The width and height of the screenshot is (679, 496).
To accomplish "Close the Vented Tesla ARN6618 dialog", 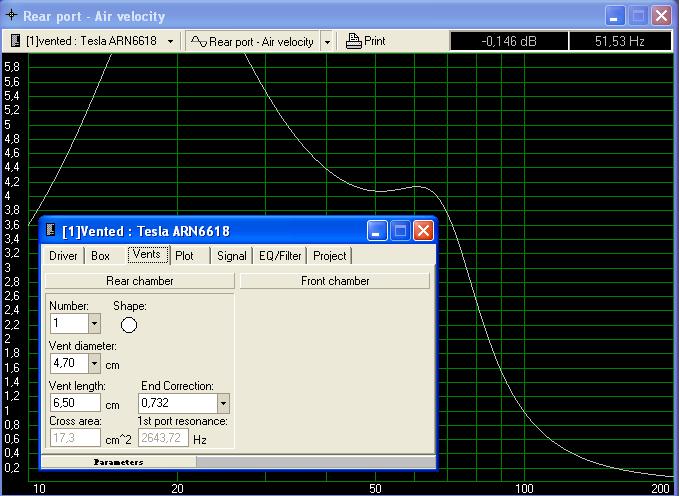I will [x=423, y=230].
